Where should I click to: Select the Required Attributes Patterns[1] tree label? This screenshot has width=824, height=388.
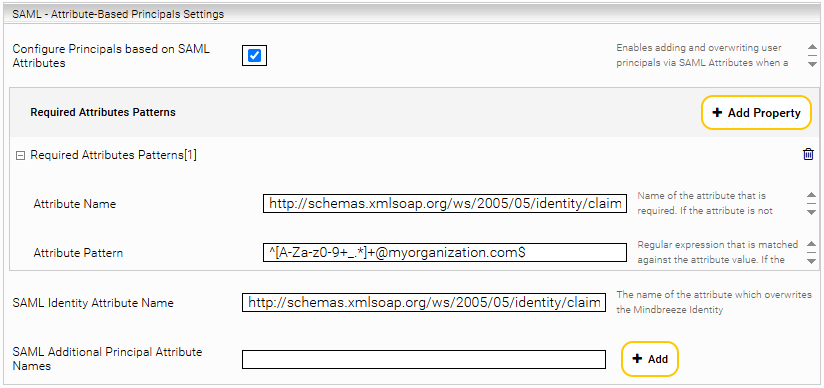point(114,155)
